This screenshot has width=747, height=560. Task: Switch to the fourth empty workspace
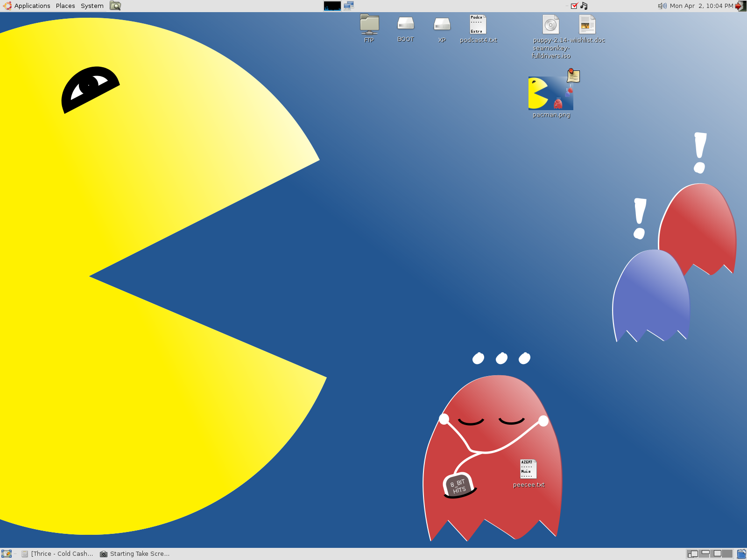pyautogui.click(x=727, y=554)
